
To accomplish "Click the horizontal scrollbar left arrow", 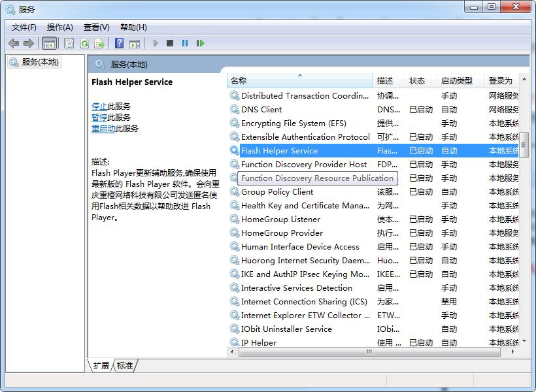I will point(233,351).
